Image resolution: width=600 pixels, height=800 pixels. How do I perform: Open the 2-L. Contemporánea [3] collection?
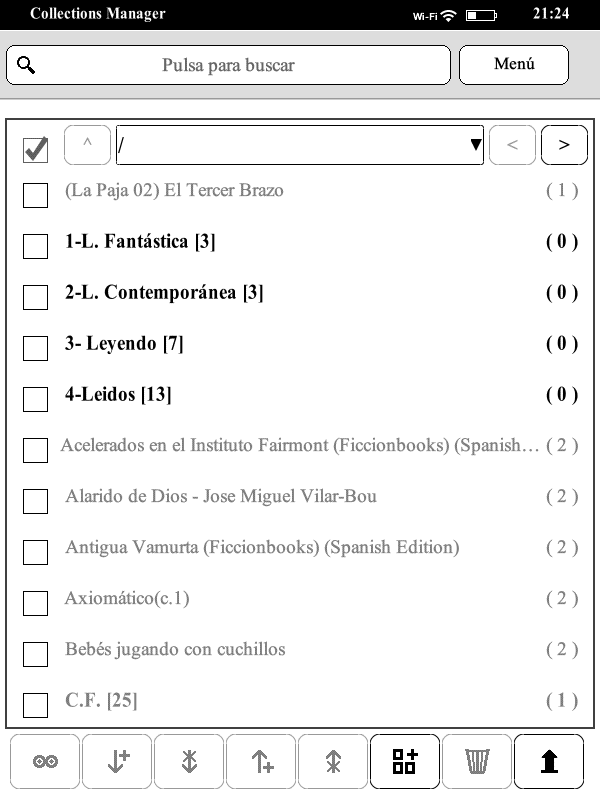pos(164,292)
